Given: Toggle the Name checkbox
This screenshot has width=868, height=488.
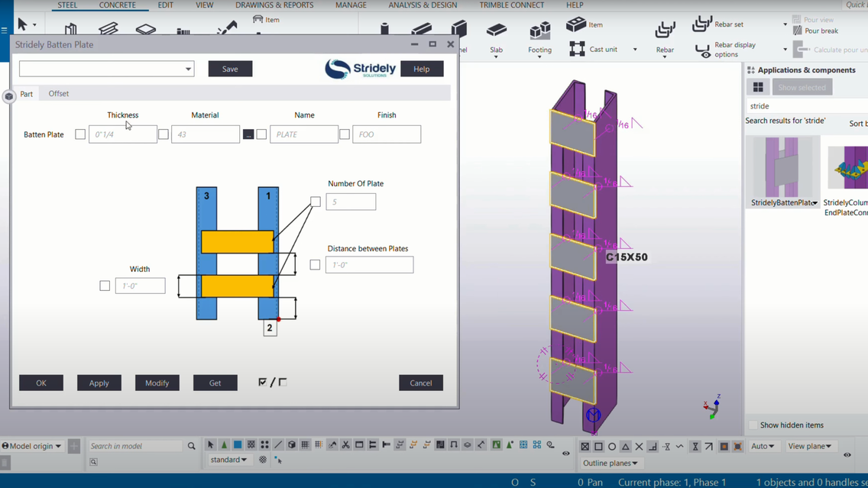Looking at the screenshot, I should 261,134.
